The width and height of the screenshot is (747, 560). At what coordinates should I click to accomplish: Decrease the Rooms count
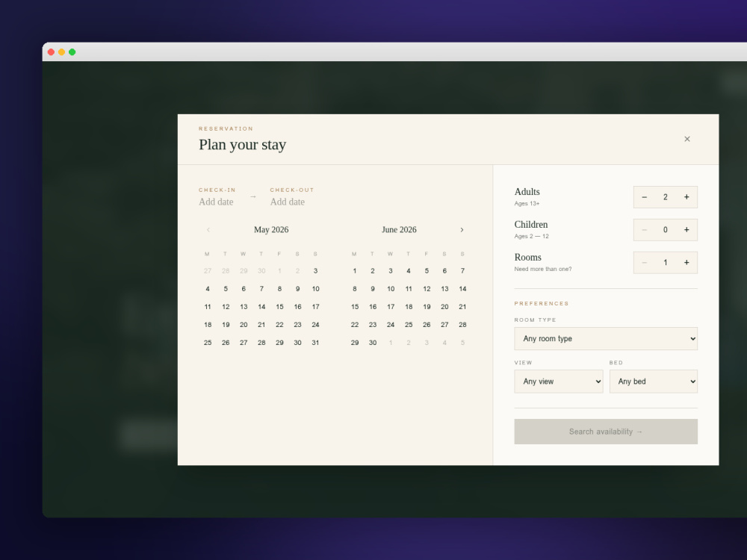coord(644,263)
